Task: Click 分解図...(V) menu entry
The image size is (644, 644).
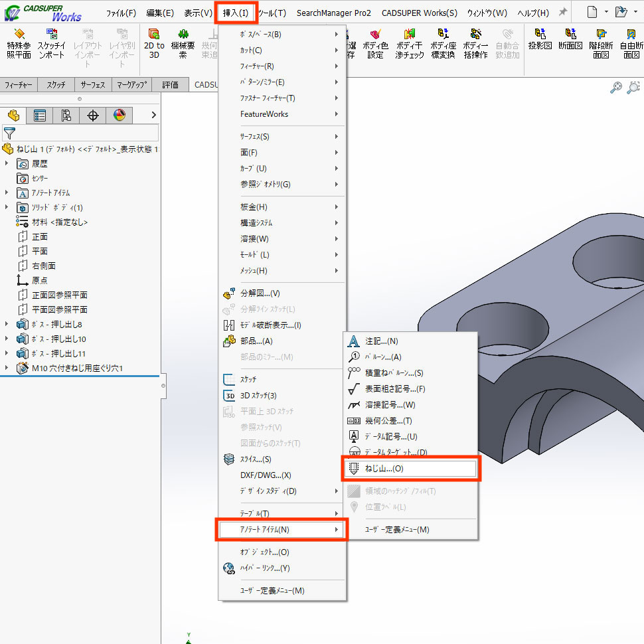Action: [260, 293]
